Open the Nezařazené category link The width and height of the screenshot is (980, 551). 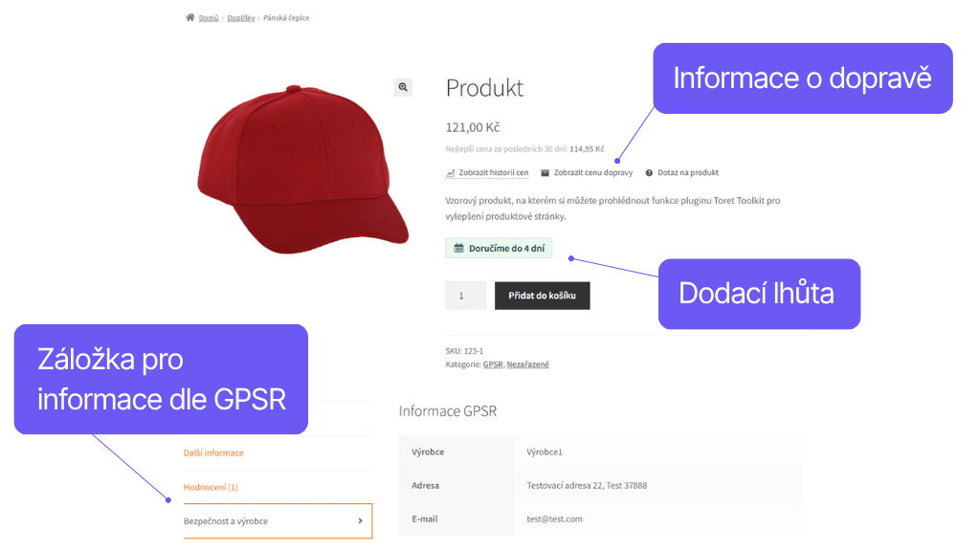(528, 364)
